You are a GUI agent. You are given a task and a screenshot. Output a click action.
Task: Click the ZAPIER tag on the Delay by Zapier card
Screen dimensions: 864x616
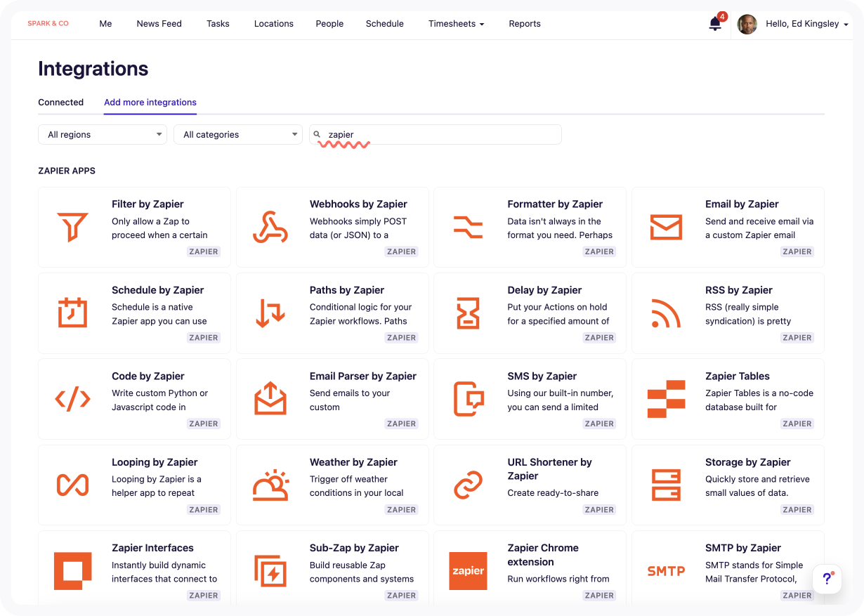coord(599,338)
